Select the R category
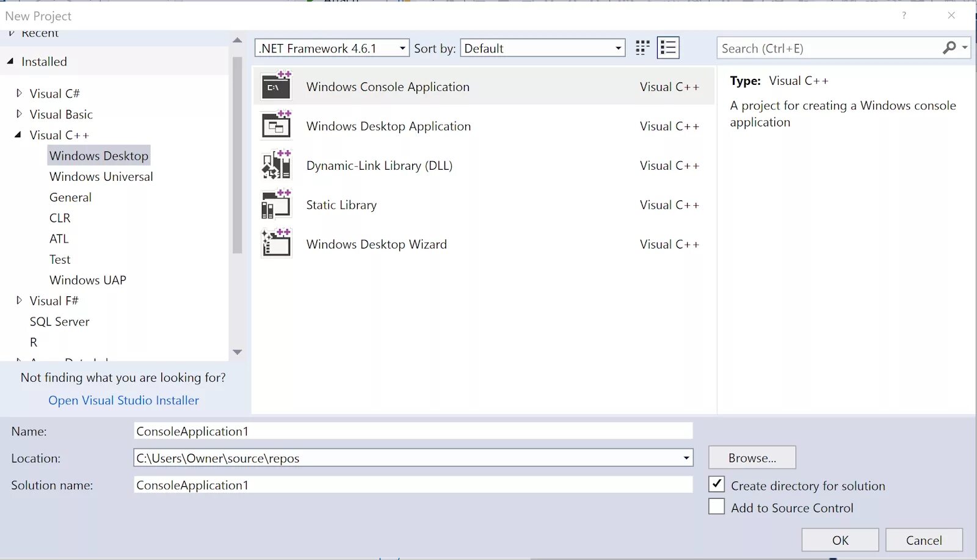 34,343
